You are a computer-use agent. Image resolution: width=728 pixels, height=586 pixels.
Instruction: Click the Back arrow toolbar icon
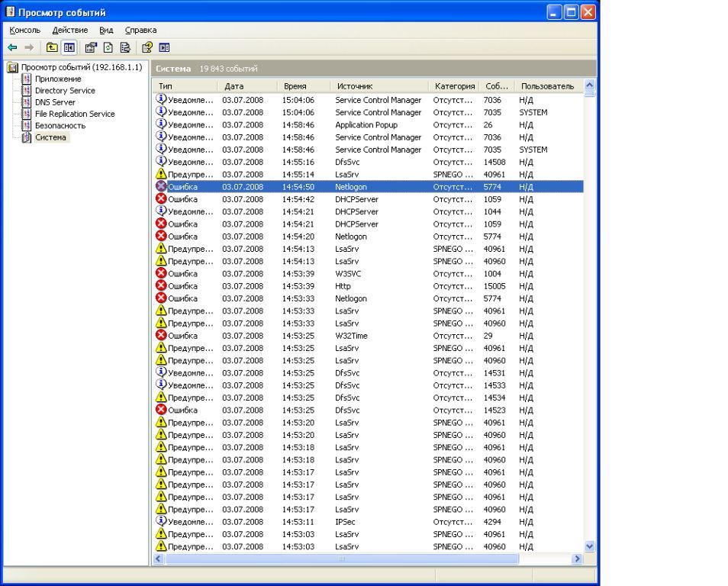coord(12,47)
